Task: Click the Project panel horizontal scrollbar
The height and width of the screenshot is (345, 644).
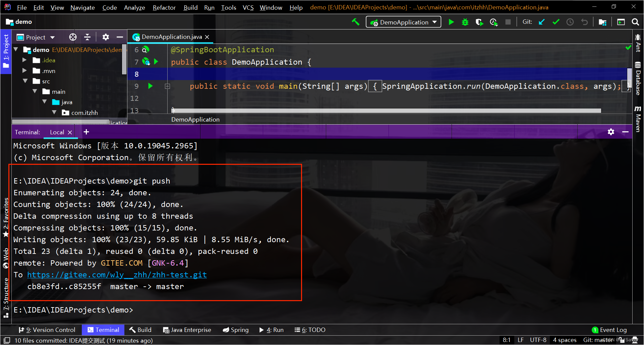Action: tap(61, 122)
